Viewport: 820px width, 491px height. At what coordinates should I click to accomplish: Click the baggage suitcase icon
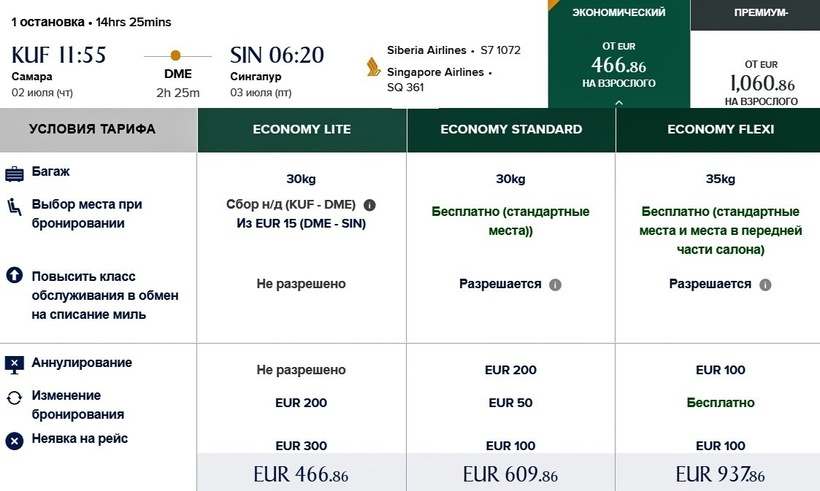click(x=15, y=174)
